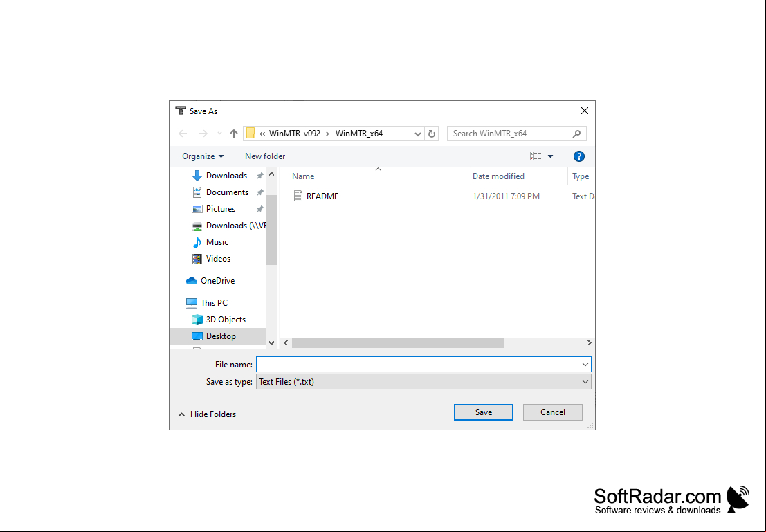Select WinMTR_x64 in the address path

coord(359,134)
